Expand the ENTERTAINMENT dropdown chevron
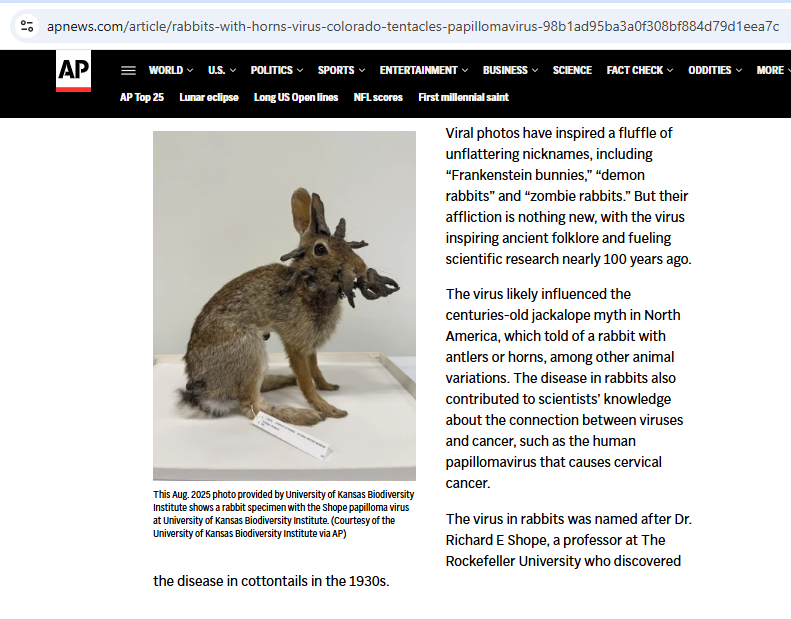 pos(465,71)
